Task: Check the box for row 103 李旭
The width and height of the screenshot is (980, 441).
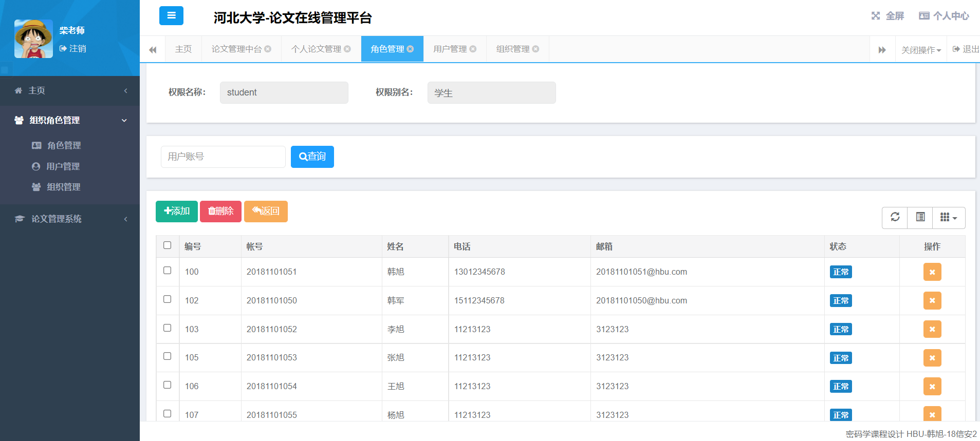Action: (x=167, y=328)
